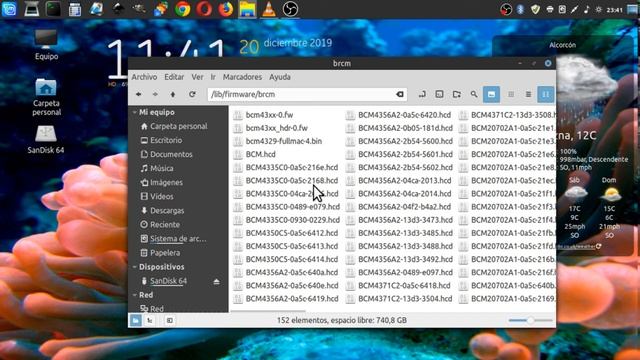640x360 pixels.
Task: Select file bcm43xx-0.fw
Action: click(x=269, y=115)
